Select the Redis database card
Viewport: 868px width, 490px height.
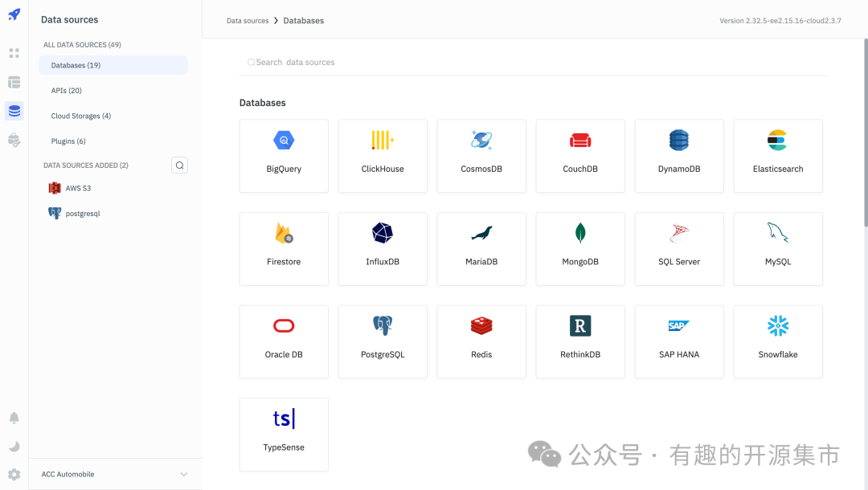[x=481, y=341]
